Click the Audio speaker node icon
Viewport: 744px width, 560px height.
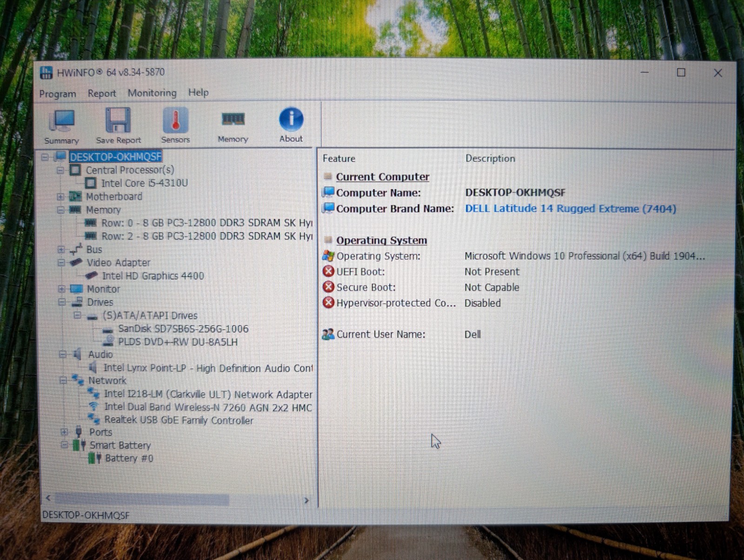[x=77, y=354]
